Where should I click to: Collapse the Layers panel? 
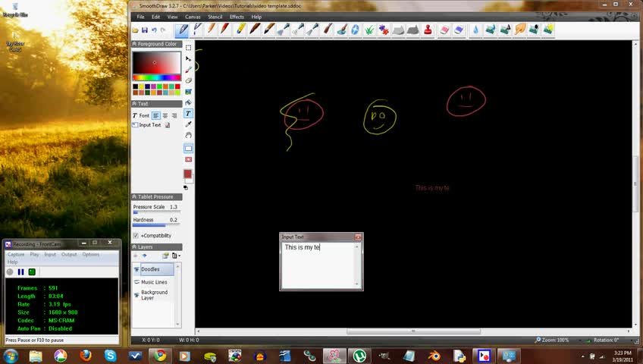[134, 246]
